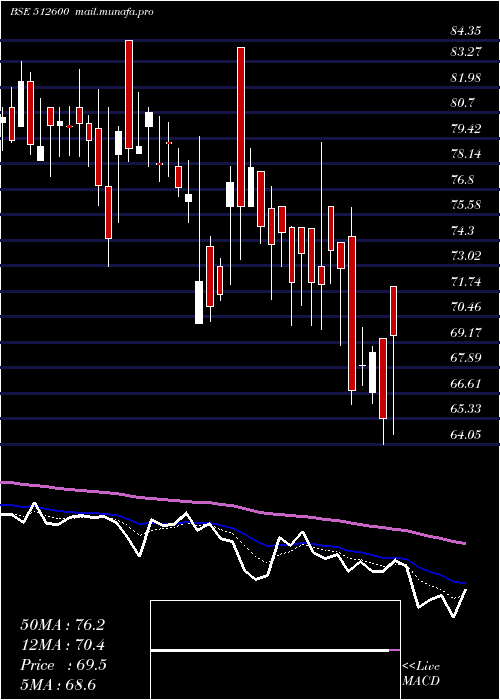
Task: Click the 76.8 price axis label
Action: coord(463,180)
